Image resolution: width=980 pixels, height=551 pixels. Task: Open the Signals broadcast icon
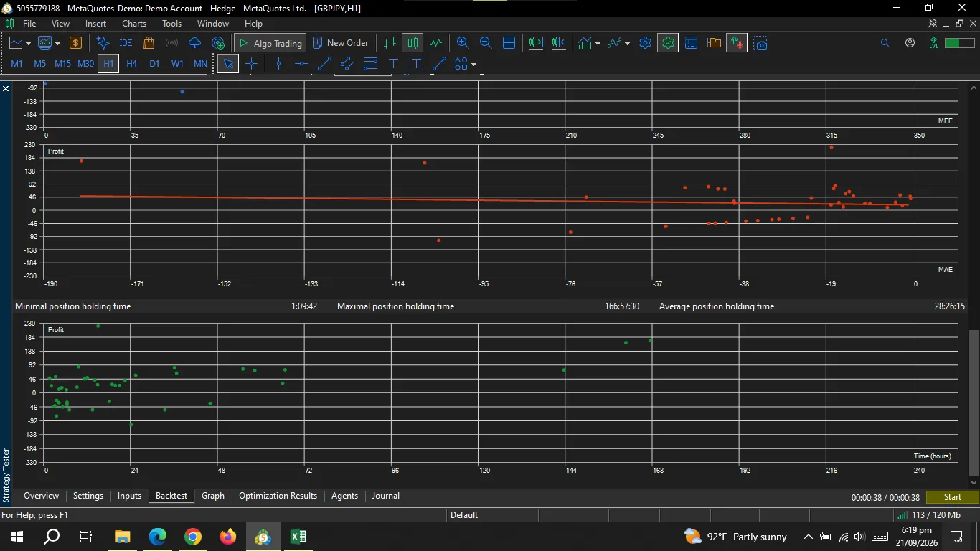(x=171, y=43)
